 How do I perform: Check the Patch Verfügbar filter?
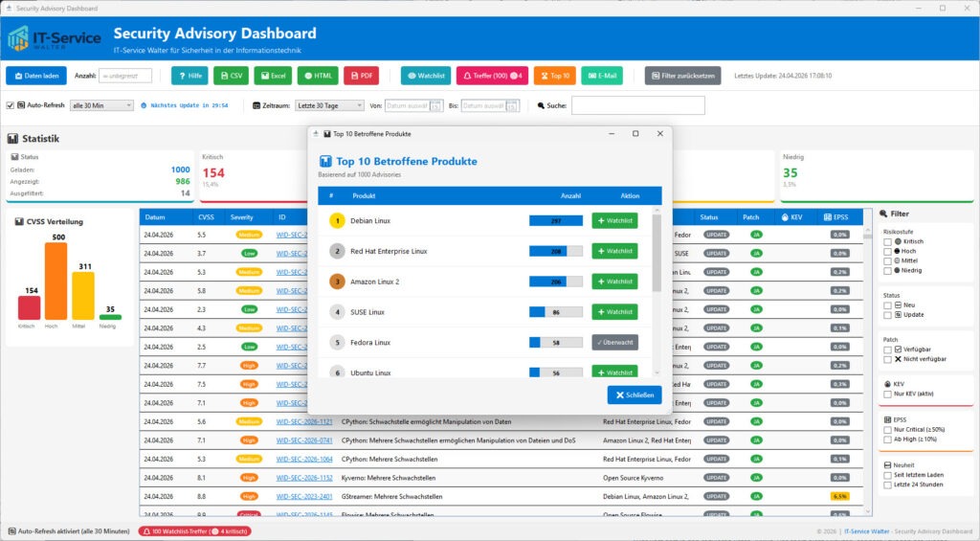coord(887,349)
